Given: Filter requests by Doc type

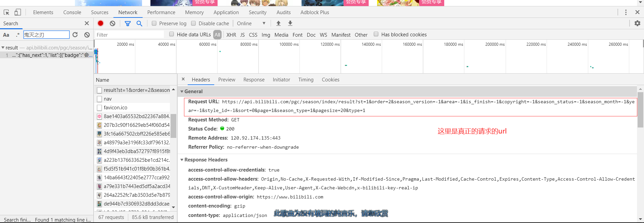Looking at the screenshot, I should (311, 35).
